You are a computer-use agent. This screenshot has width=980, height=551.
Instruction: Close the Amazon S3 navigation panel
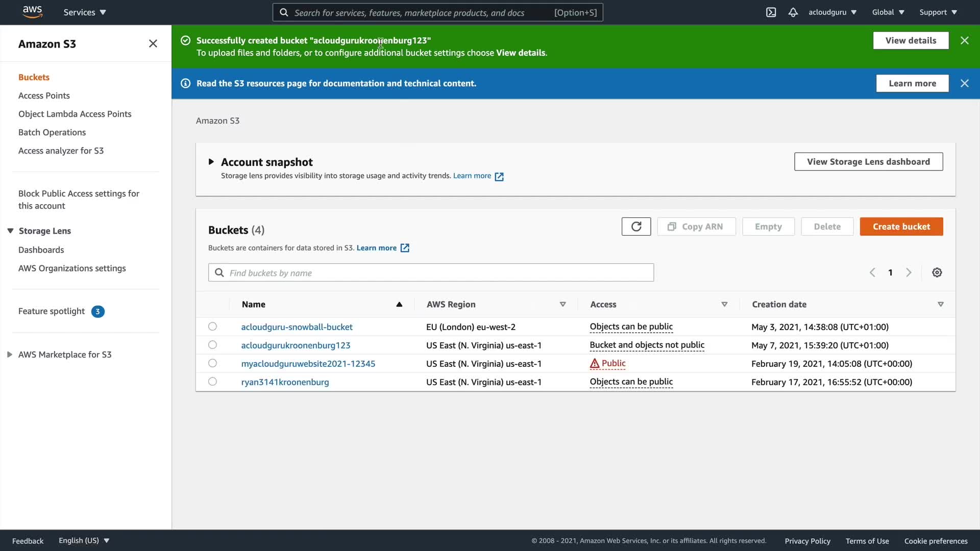click(153, 44)
